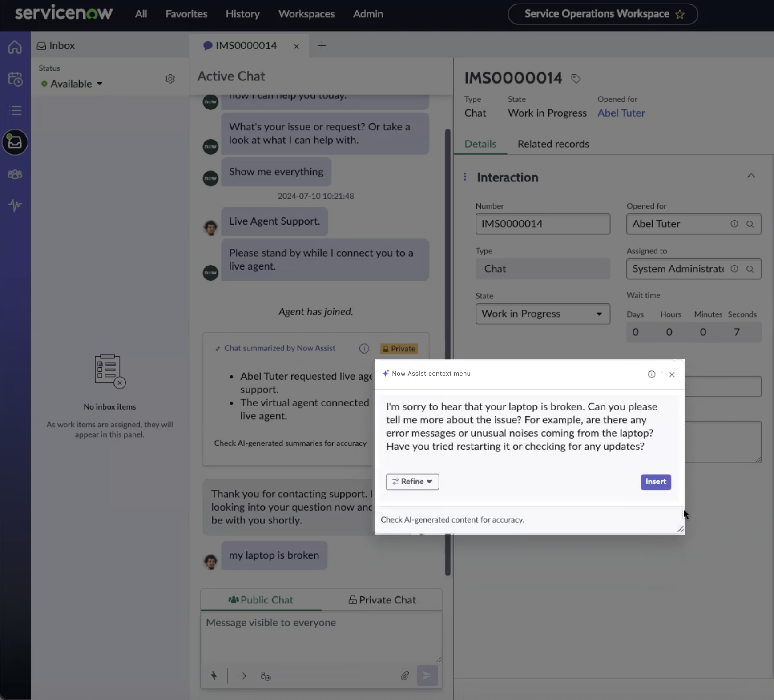Close the IMS0000014 tab

click(296, 46)
